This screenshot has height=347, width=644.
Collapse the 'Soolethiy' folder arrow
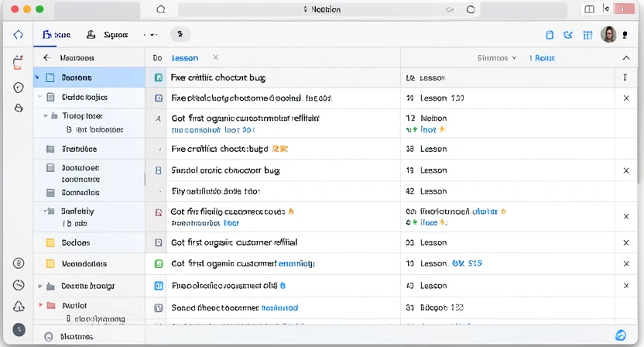tap(45, 211)
